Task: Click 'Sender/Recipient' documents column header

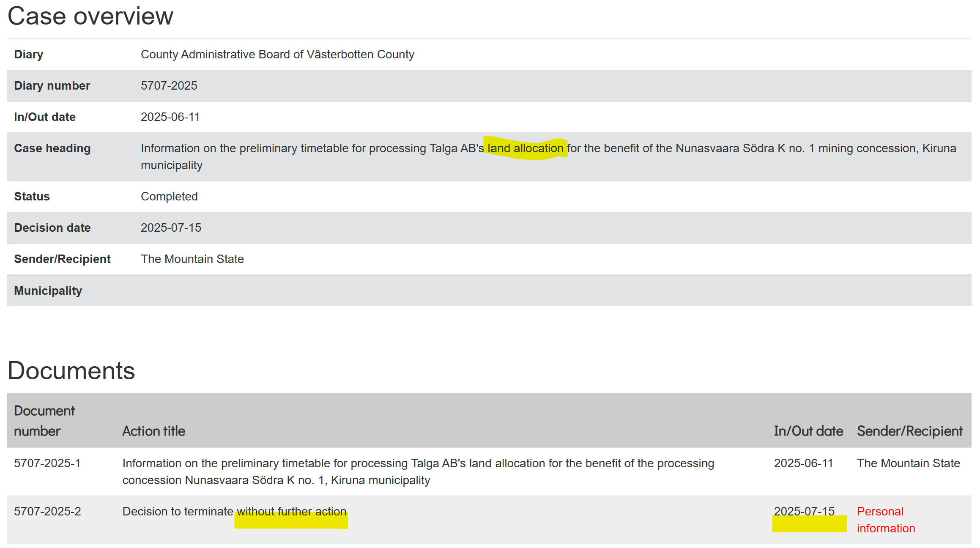Action: [x=909, y=431]
